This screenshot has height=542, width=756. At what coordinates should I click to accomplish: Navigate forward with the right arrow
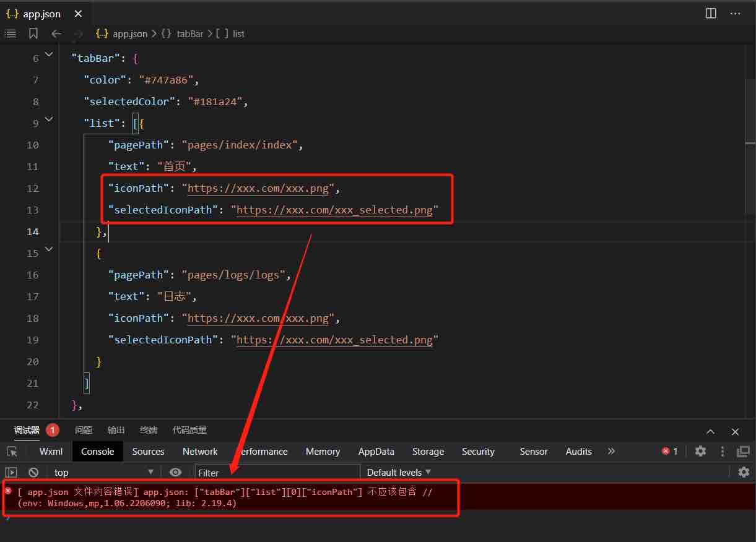coord(78,33)
